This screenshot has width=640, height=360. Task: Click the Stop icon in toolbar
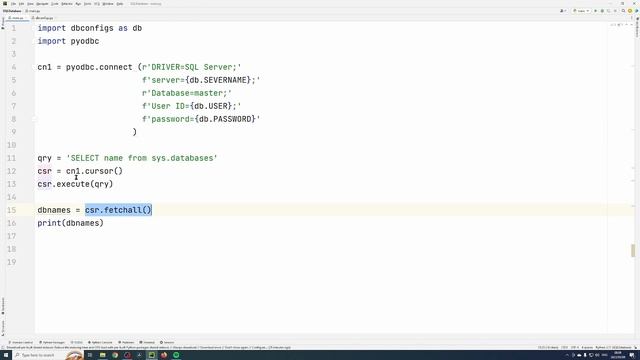pyautogui.click(x=615, y=11)
